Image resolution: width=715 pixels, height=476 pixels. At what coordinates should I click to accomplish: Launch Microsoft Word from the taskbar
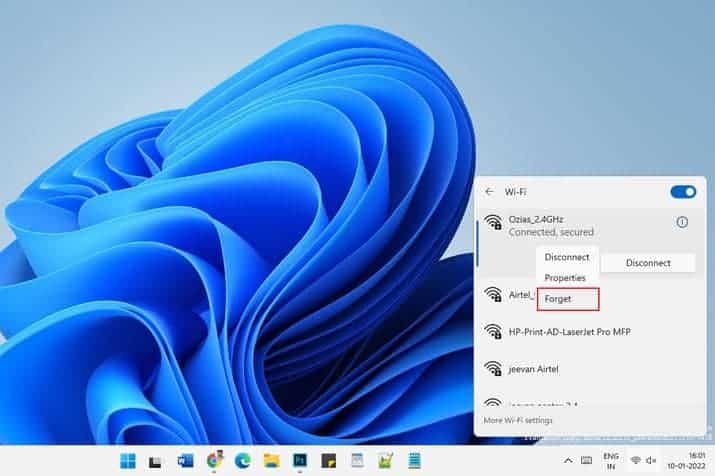click(x=185, y=461)
